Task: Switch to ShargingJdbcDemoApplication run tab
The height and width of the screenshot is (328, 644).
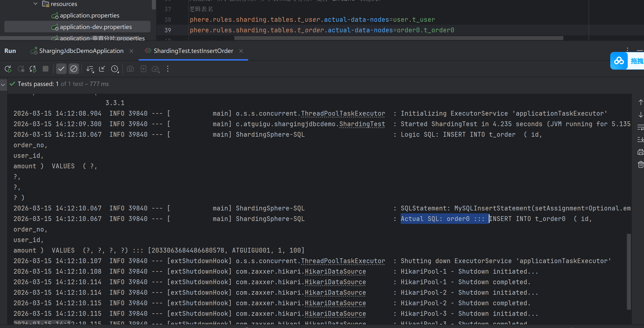Action: pyautogui.click(x=81, y=51)
